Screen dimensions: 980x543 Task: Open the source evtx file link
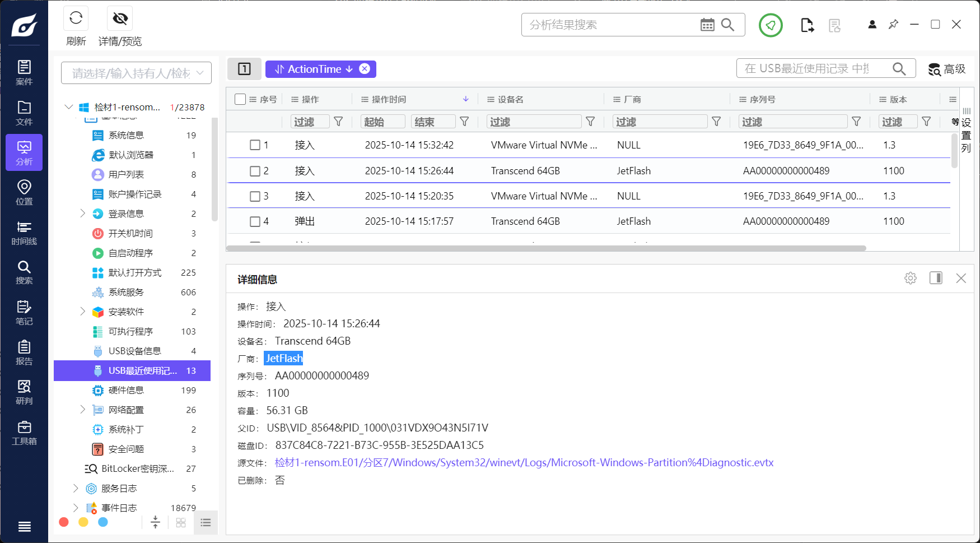(x=522, y=462)
